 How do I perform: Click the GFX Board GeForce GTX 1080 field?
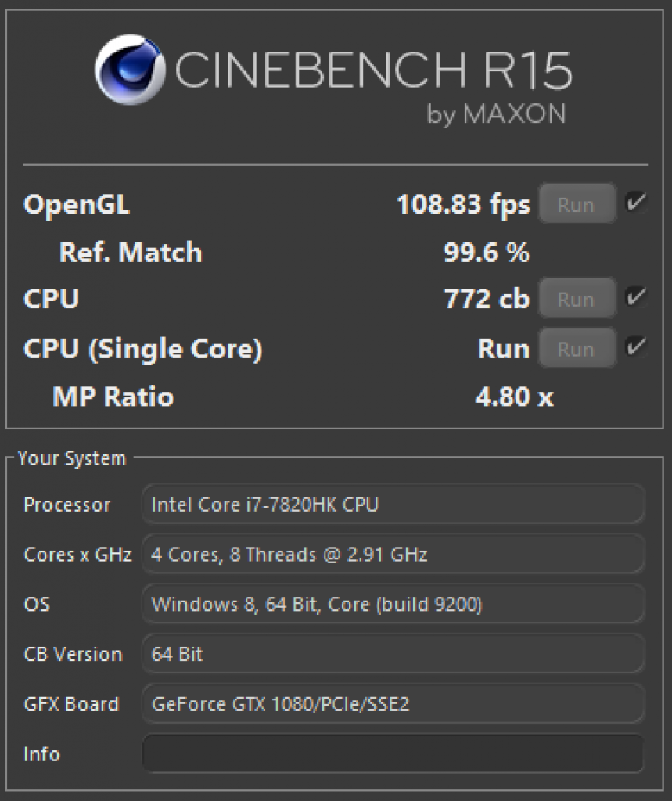point(393,704)
